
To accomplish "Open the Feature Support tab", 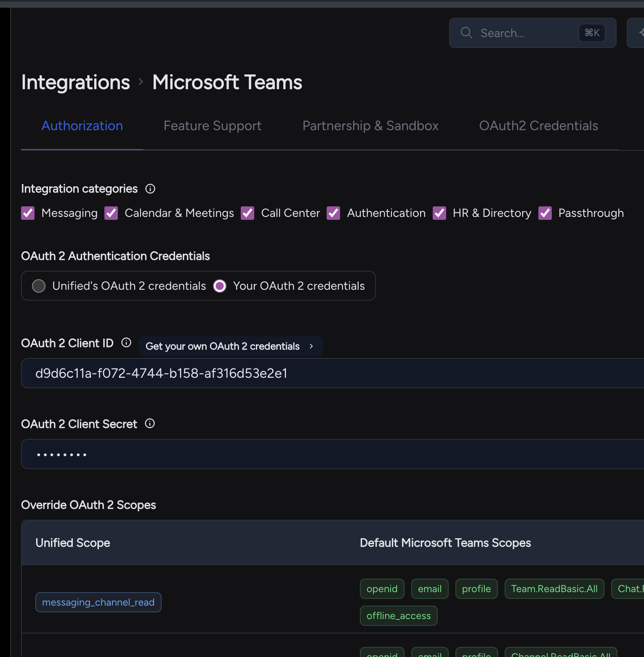I will coord(213,126).
